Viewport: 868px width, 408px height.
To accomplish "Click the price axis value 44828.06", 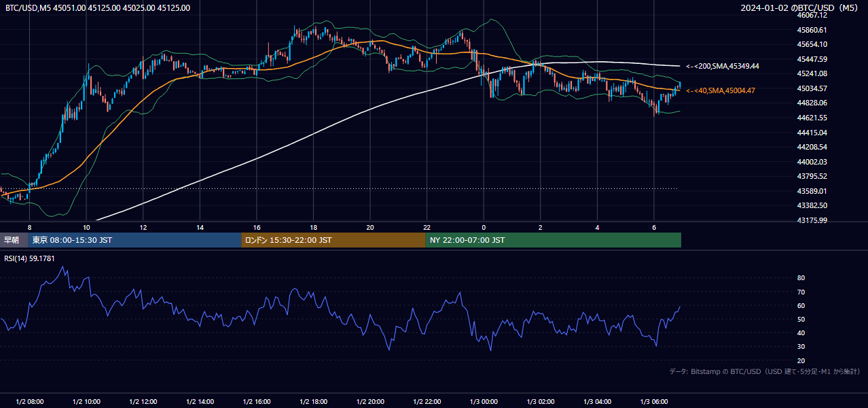I will click(x=812, y=103).
